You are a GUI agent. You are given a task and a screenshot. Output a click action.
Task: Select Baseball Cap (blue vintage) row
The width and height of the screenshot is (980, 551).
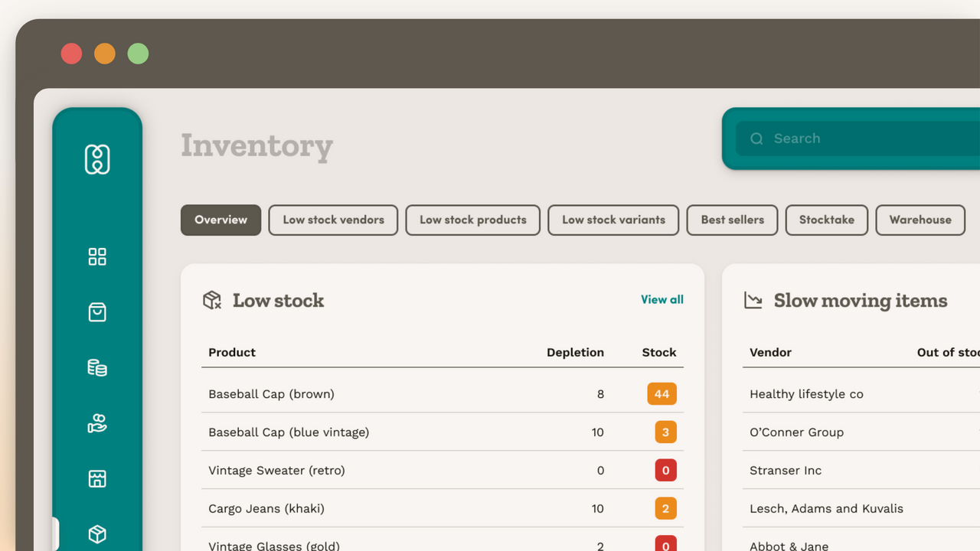click(x=443, y=432)
